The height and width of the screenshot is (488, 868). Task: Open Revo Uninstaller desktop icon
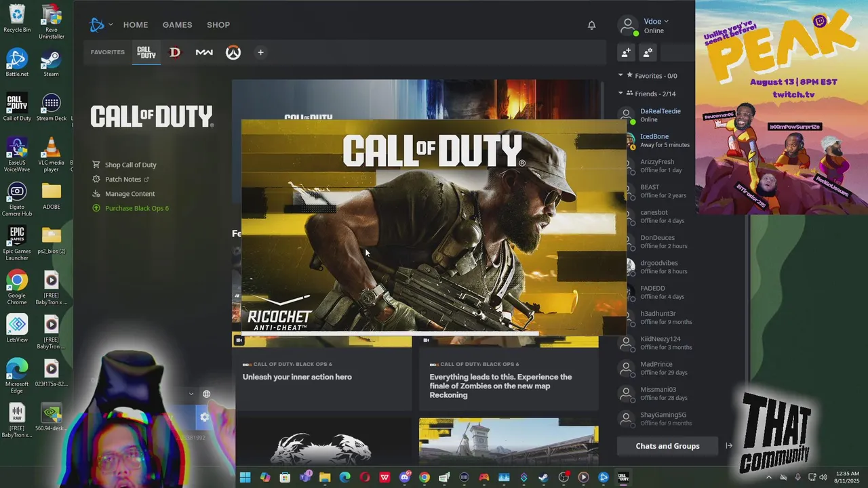pyautogui.click(x=52, y=22)
